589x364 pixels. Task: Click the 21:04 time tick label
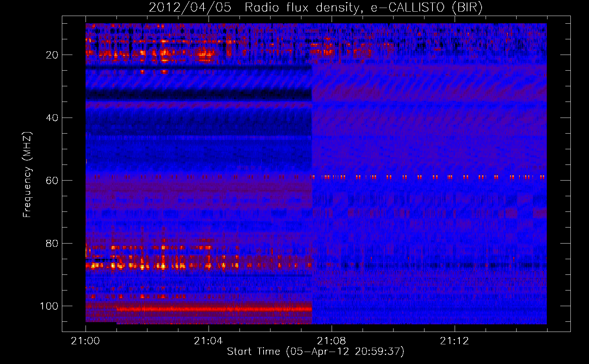(209, 341)
